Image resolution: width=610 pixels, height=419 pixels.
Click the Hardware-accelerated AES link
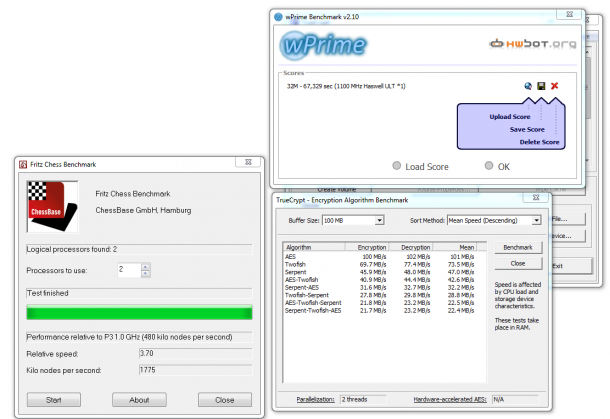pos(450,400)
